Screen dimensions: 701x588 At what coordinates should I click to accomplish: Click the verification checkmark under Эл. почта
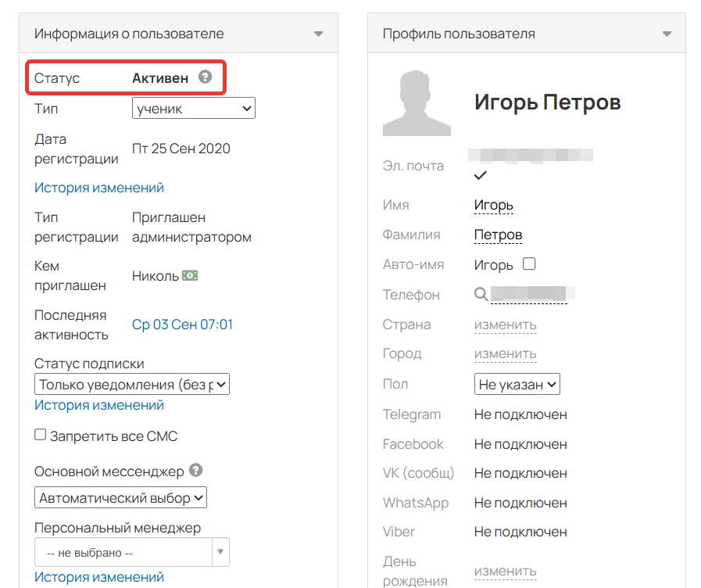tap(480, 176)
